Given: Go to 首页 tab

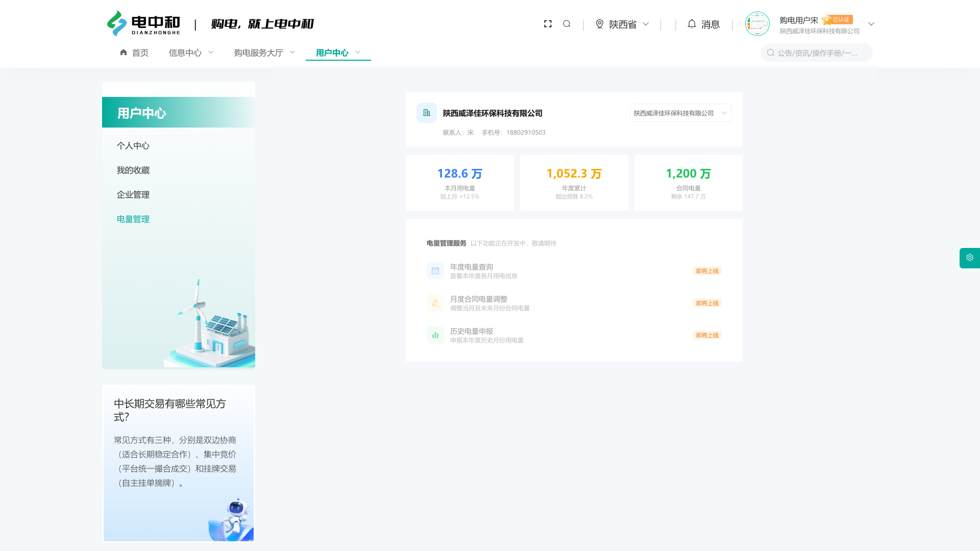Looking at the screenshot, I should click(134, 53).
